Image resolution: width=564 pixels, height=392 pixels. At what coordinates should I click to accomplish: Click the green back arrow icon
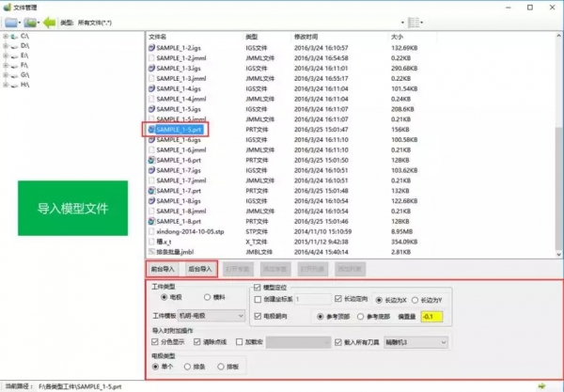[49, 23]
